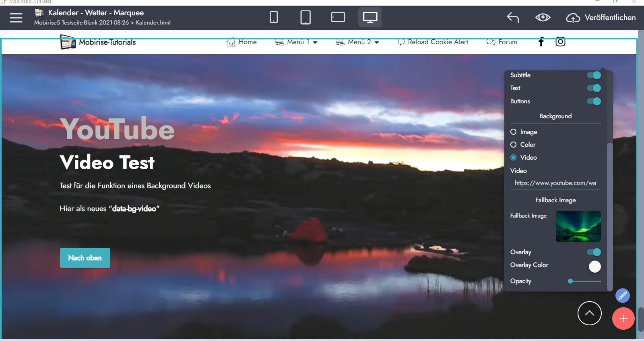Open the Overlay Color swatch
Viewport: 644px width, 341px height.
point(594,267)
